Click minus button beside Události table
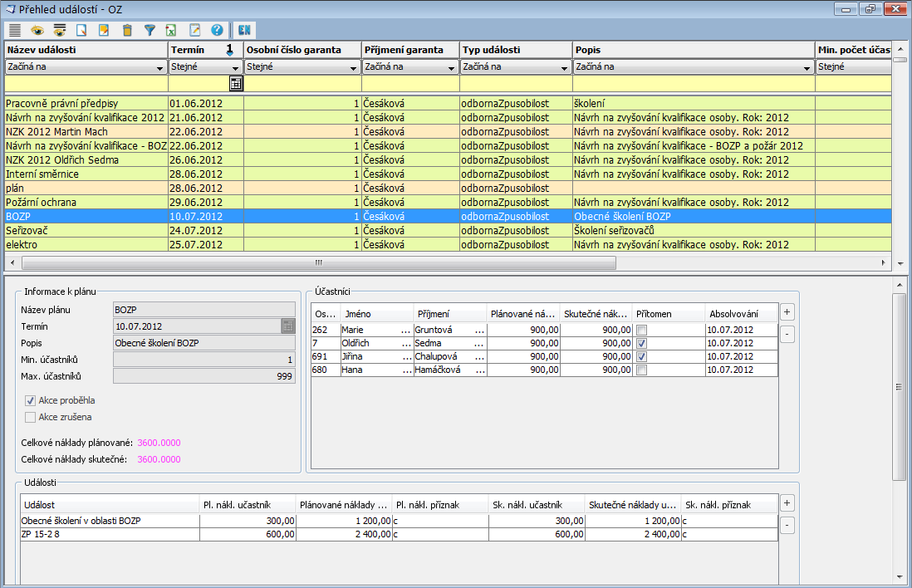Screen dimensions: 912x588 [787, 525]
